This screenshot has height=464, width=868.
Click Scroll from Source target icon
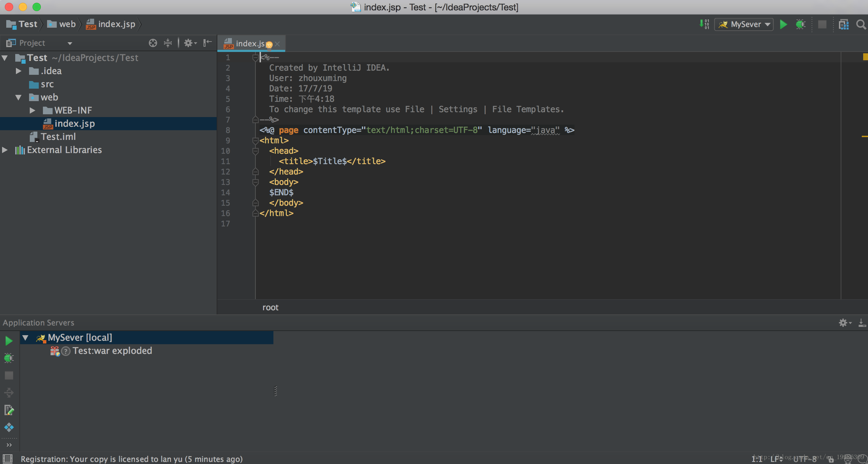(x=153, y=43)
